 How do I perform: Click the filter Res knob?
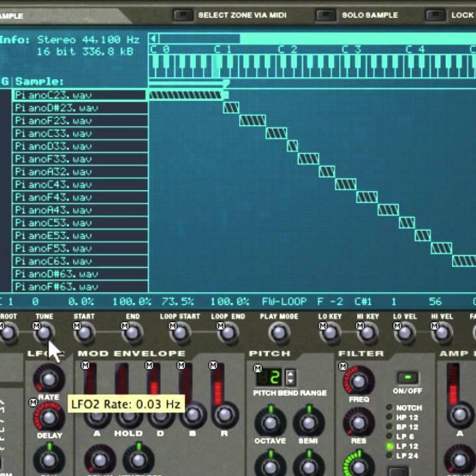(359, 422)
